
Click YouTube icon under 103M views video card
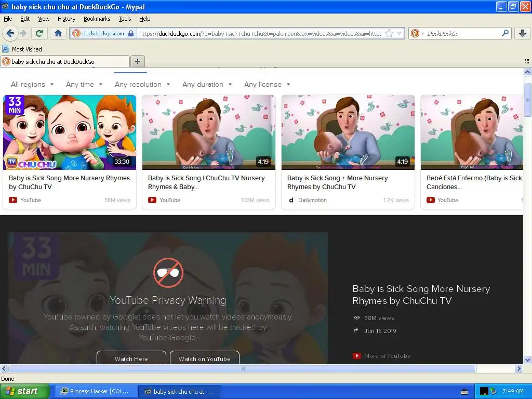coord(152,200)
